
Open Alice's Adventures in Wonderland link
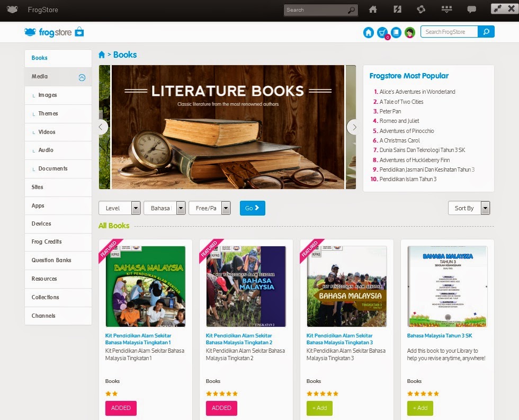coord(418,91)
